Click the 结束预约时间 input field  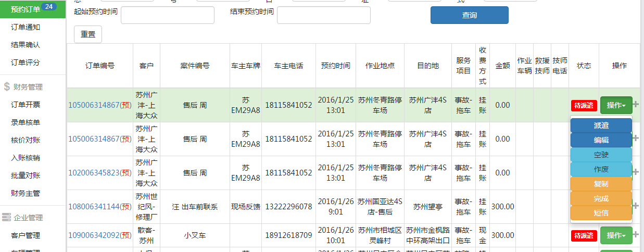click(323, 15)
